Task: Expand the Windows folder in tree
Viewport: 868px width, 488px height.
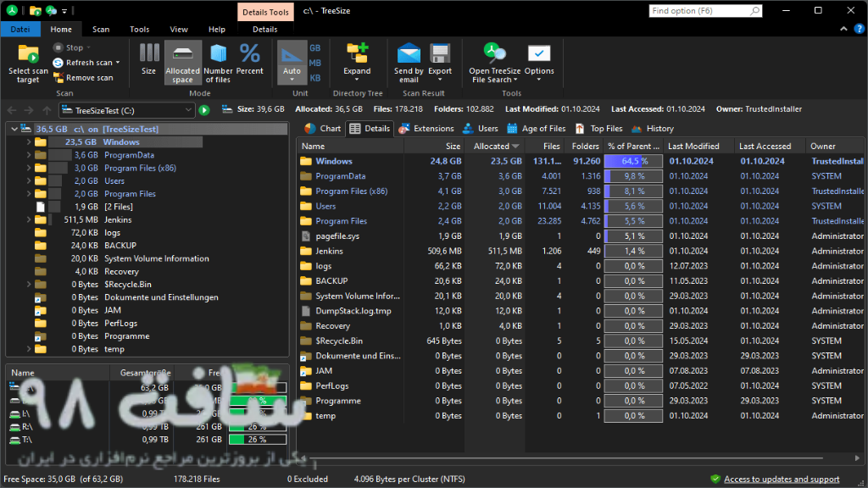Action: pyautogui.click(x=29, y=142)
